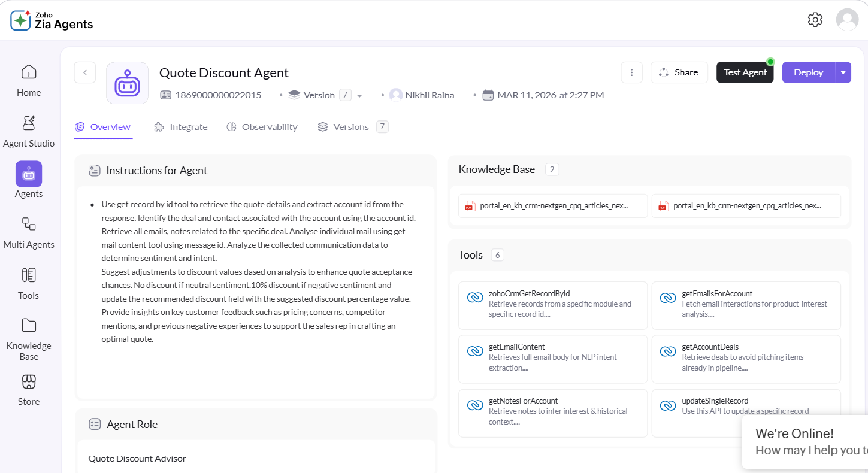
Task: Open the Versions tab
Action: 353,127
